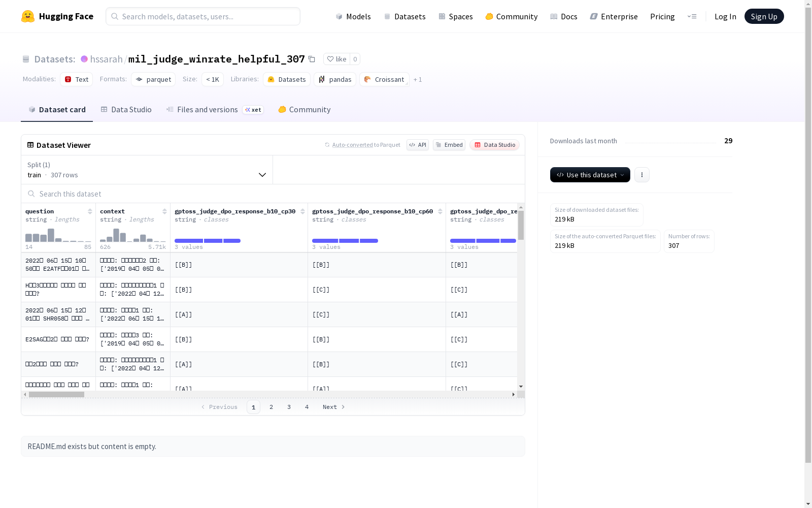The width and height of the screenshot is (812, 508).
Task: Click the Search this dataset field
Action: click(273, 194)
